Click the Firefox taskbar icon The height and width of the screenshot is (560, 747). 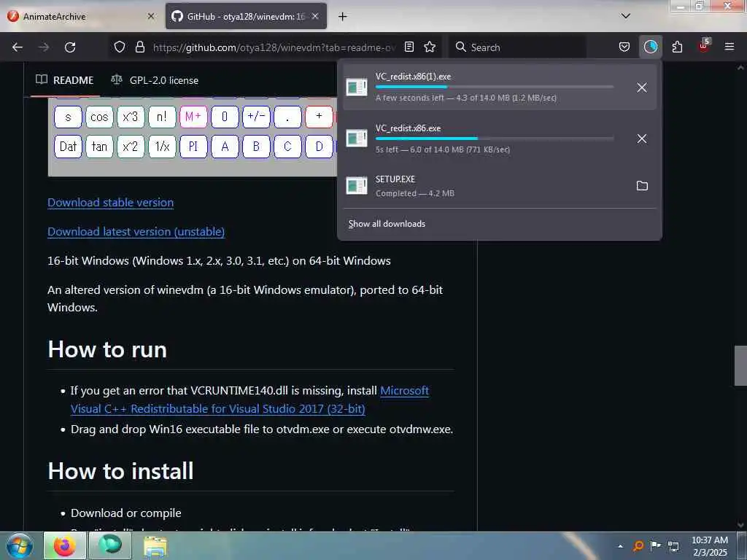[65, 546]
